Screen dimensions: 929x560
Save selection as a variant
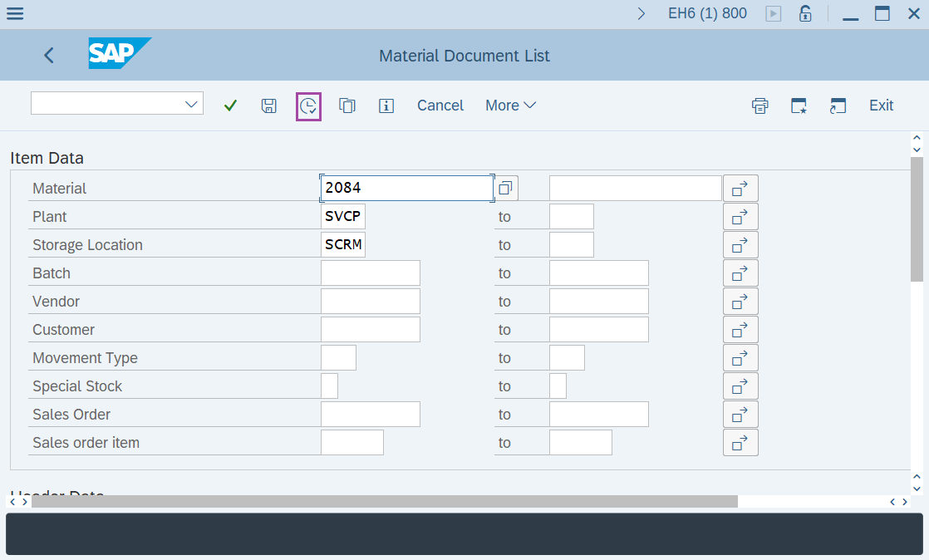pyautogui.click(x=268, y=106)
